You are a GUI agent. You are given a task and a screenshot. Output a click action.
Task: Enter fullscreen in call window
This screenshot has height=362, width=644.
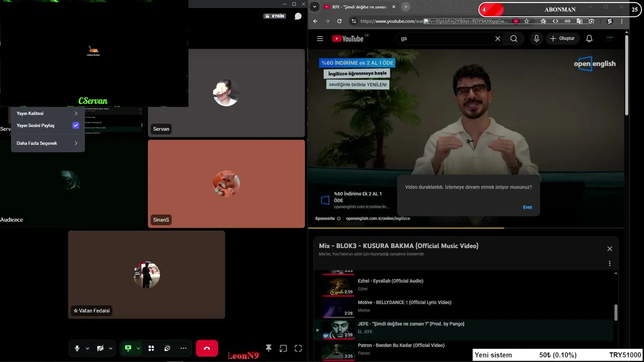(298, 348)
